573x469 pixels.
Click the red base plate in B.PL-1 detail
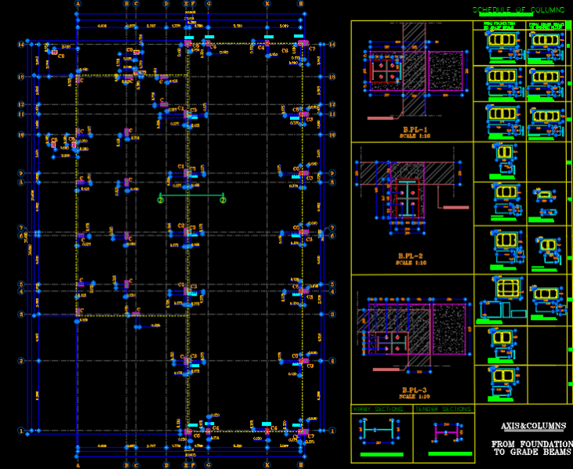pos(386,71)
